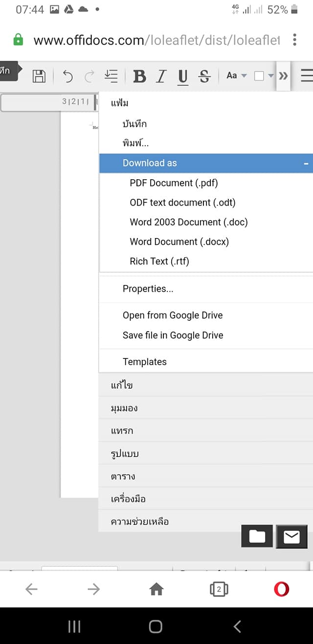Tap the browser URL address bar

point(156,40)
